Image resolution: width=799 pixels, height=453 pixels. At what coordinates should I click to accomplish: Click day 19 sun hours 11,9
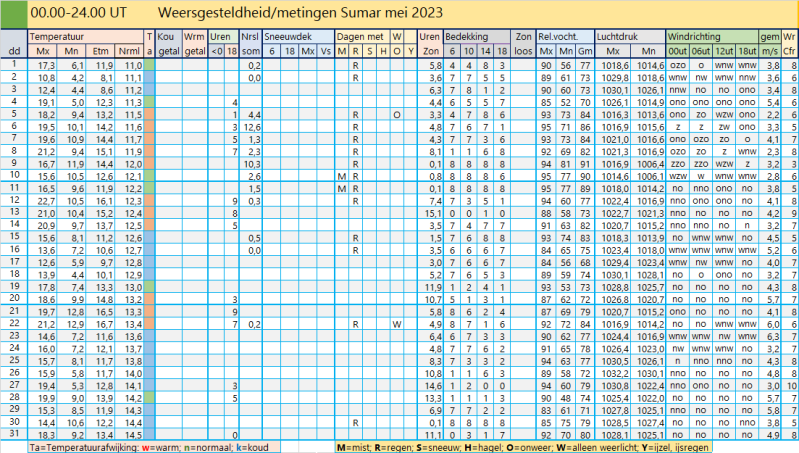click(x=433, y=287)
